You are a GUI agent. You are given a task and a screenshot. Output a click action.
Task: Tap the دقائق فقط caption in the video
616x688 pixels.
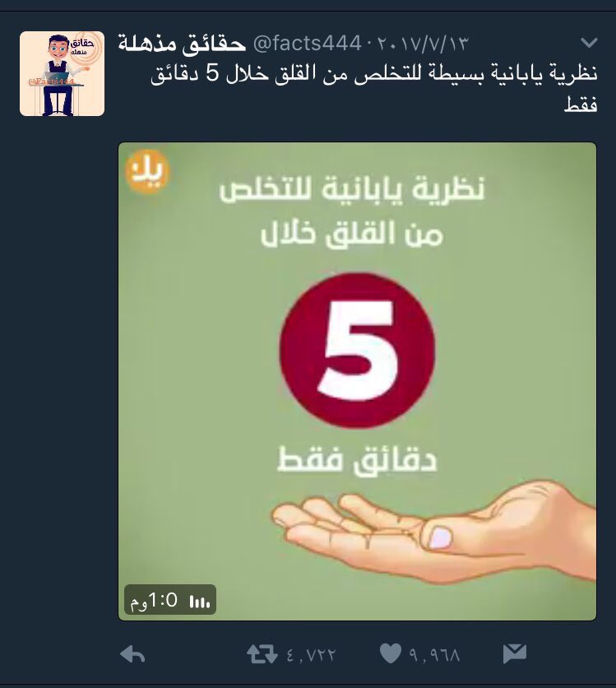pos(357,460)
